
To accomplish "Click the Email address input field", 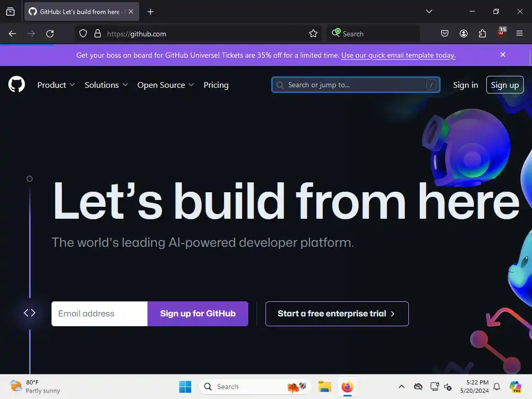I will tap(99, 313).
